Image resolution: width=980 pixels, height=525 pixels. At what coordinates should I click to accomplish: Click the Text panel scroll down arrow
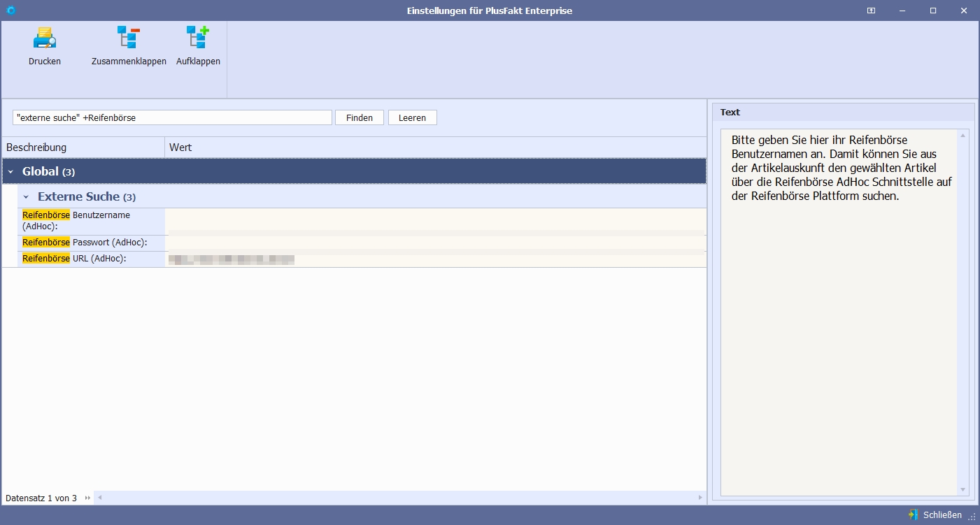point(963,489)
